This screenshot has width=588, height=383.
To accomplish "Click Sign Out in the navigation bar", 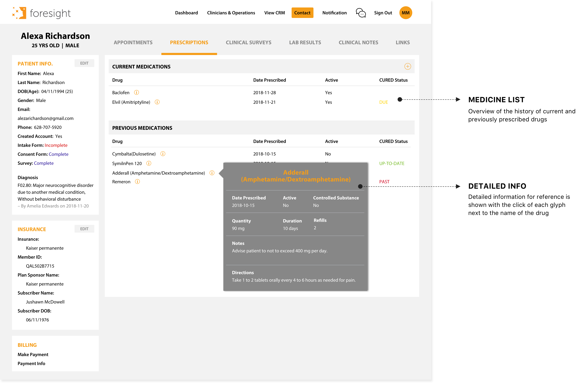I will (383, 13).
